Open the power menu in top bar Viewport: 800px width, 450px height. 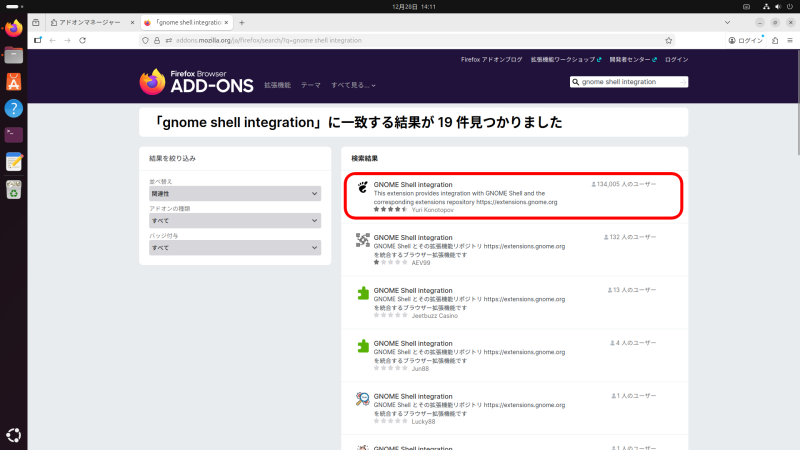pos(790,7)
